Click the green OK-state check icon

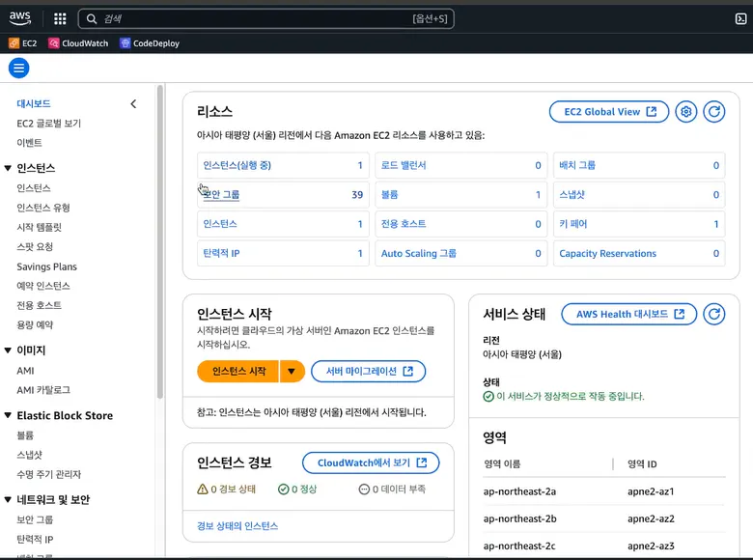tap(283, 489)
